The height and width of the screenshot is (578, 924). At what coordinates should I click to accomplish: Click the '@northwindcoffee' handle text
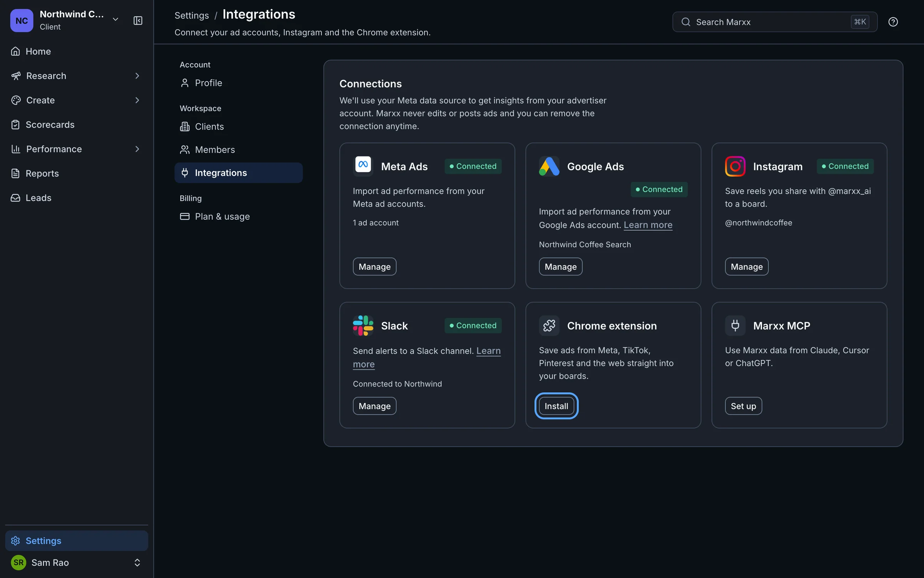pos(758,223)
